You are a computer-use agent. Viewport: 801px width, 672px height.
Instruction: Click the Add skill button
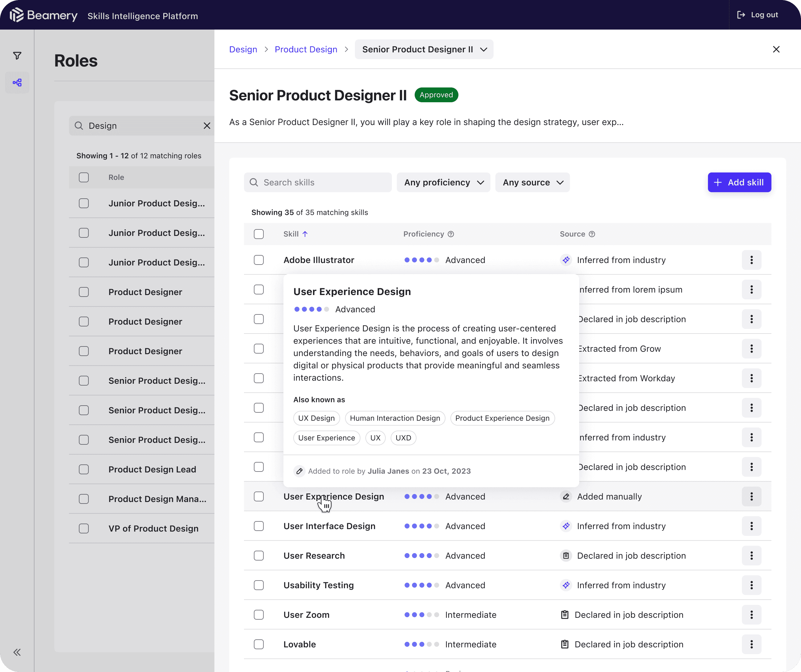(x=739, y=182)
